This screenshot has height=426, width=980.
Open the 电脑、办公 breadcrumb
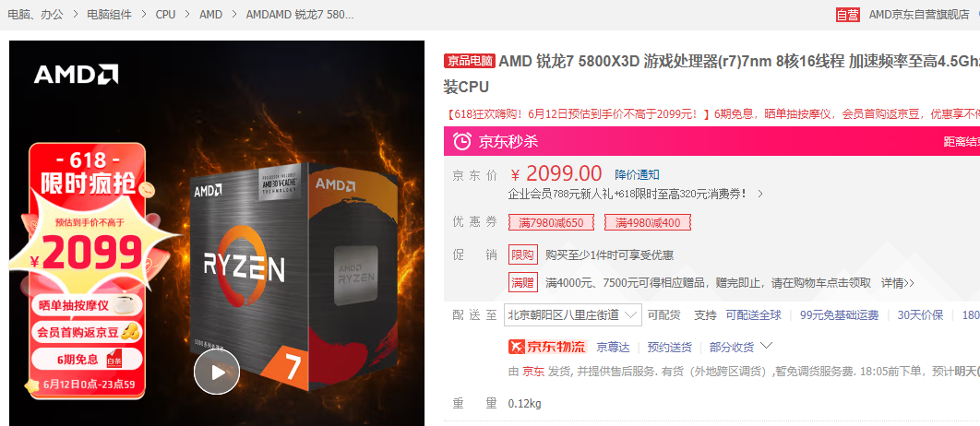[36, 15]
